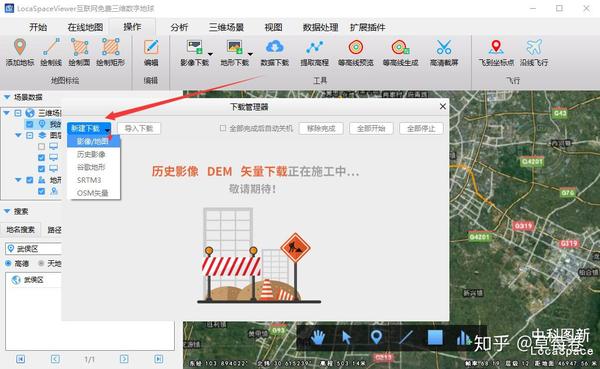Select the blue square tool on map toolbar

coord(435,338)
